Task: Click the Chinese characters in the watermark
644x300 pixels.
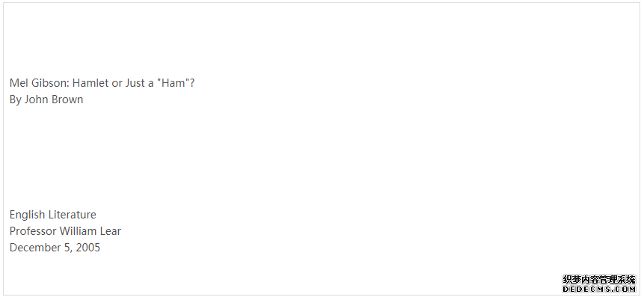Action: coord(599,280)
